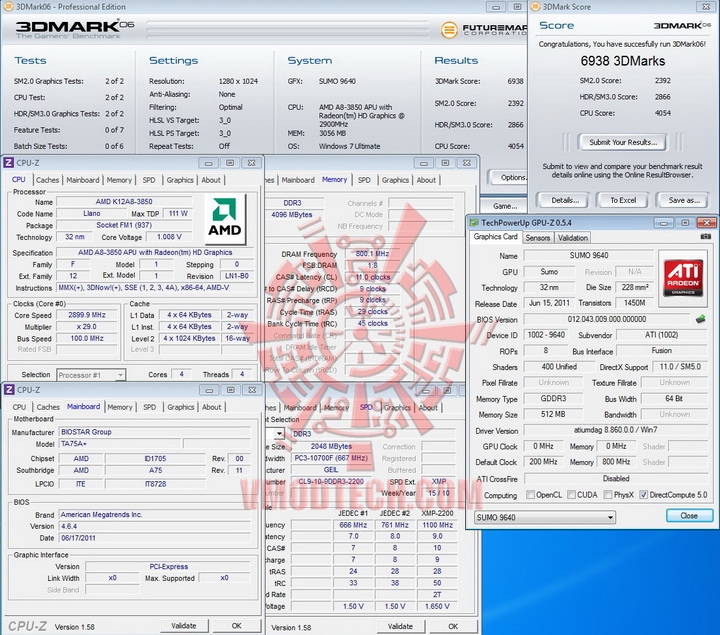Select Memory tab in the CPU-Z Memory window

pos(334,180)
